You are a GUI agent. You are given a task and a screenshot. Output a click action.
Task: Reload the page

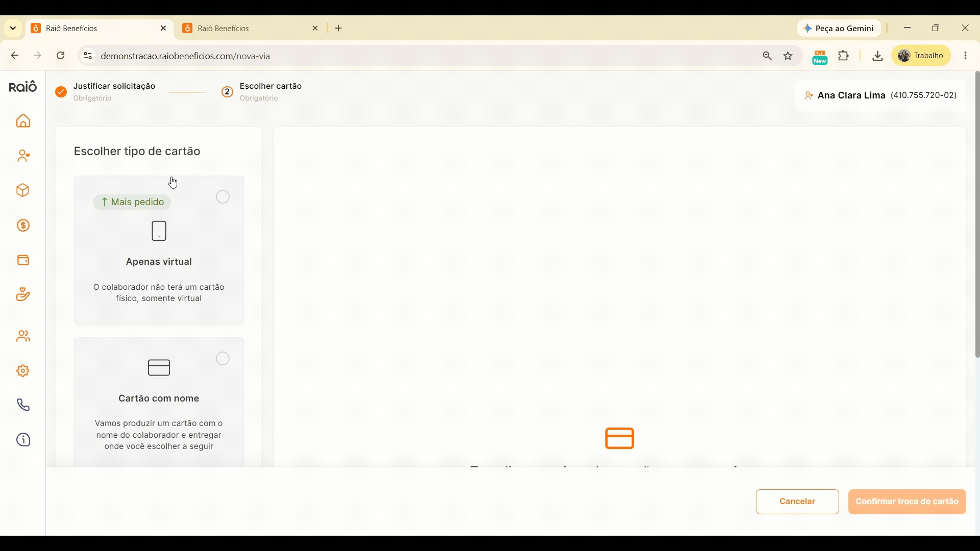coord(61,56)
